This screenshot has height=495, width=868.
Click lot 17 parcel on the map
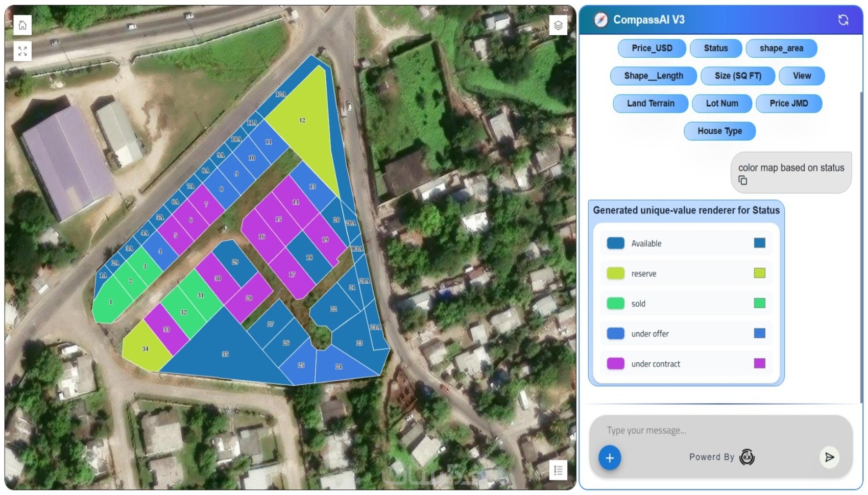(292, 274)
